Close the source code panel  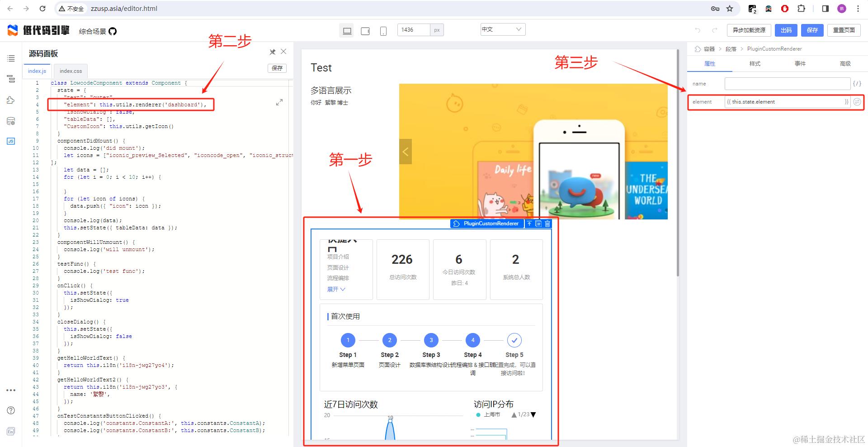(x=283, y=52)
